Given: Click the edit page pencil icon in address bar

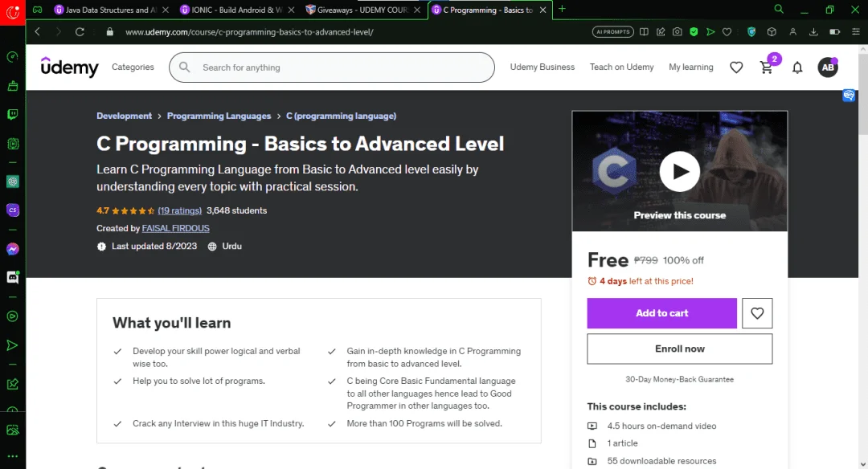Looking at the screenshot, I should [661, 32].
